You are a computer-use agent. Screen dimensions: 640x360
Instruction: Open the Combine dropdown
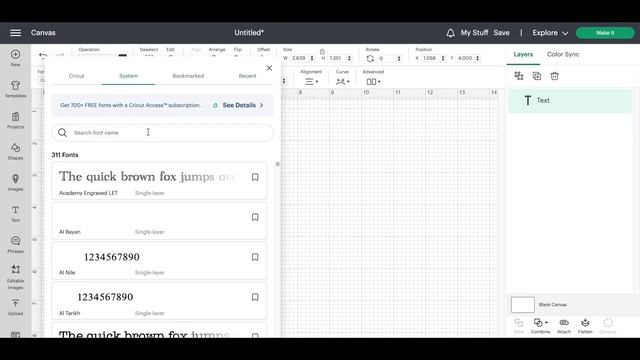(540, 326)
